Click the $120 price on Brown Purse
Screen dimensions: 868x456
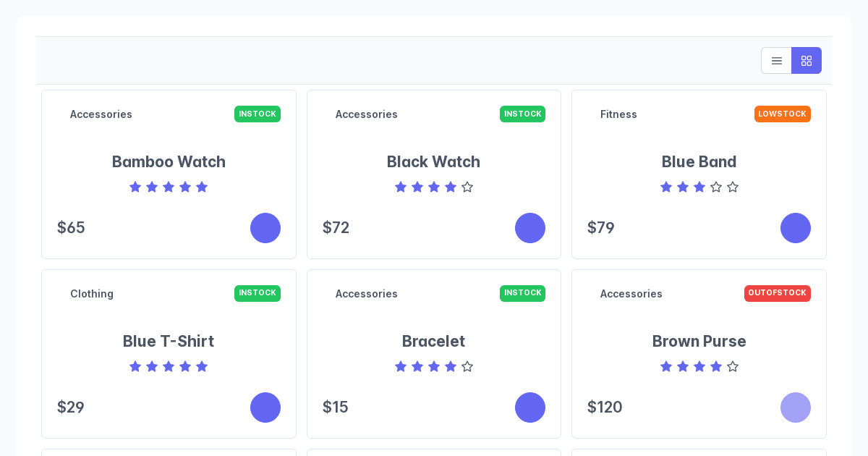tap(605, 408)
